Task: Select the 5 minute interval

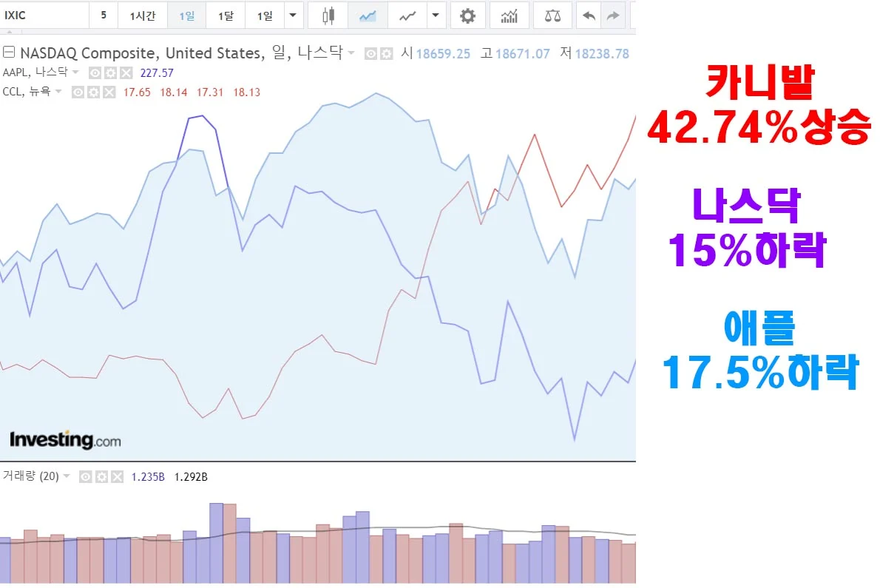Action: 104,16
